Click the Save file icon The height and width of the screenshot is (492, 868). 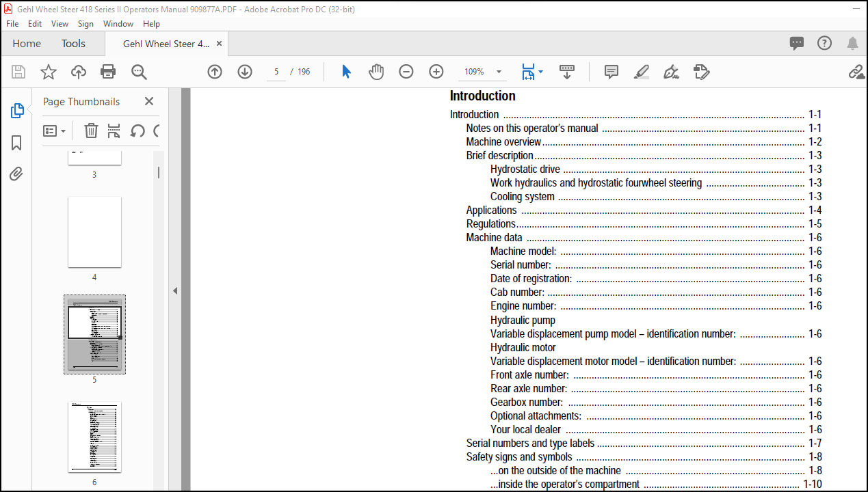point(18,72)
